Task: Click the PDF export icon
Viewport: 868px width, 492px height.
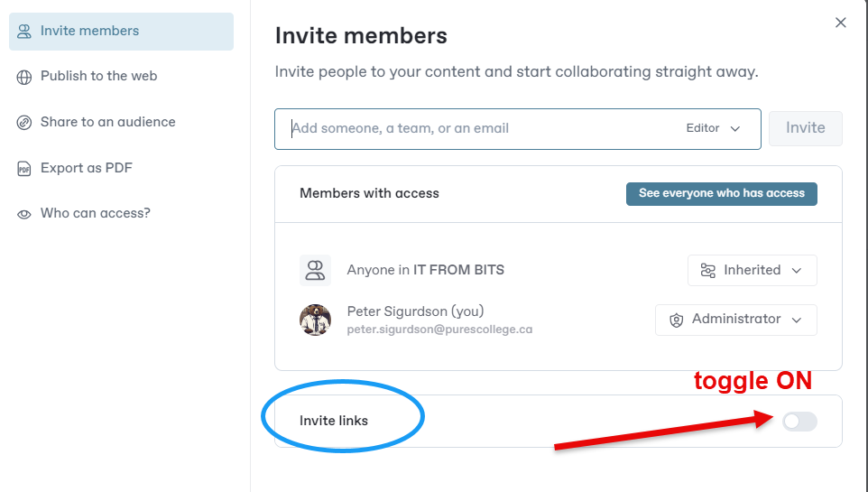Action: (24, 169)
